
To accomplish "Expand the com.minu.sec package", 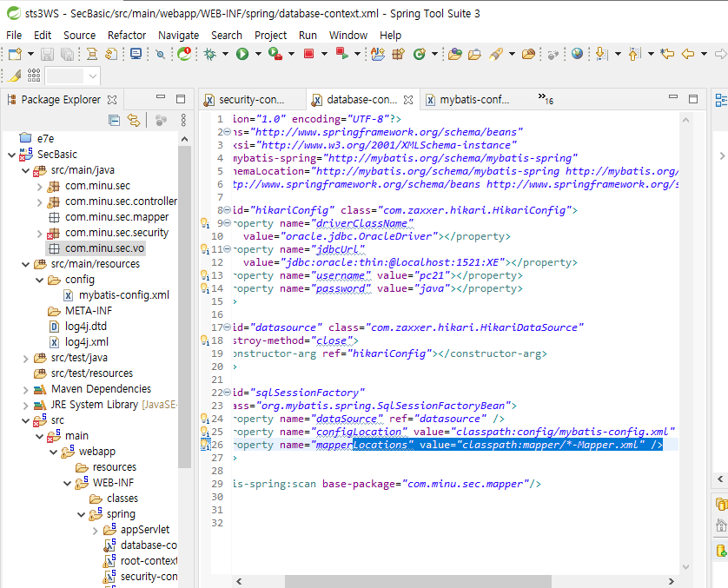I will (39, 187).
